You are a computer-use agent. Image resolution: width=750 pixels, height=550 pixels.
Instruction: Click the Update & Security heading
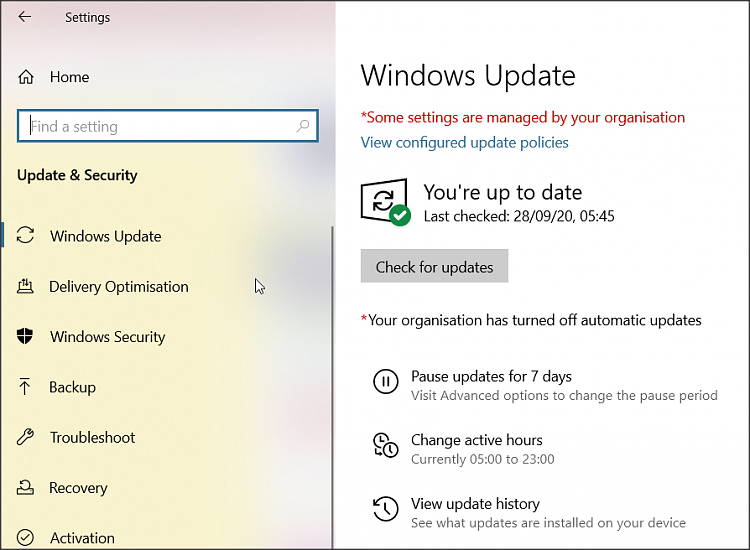(x=77, y=175)
